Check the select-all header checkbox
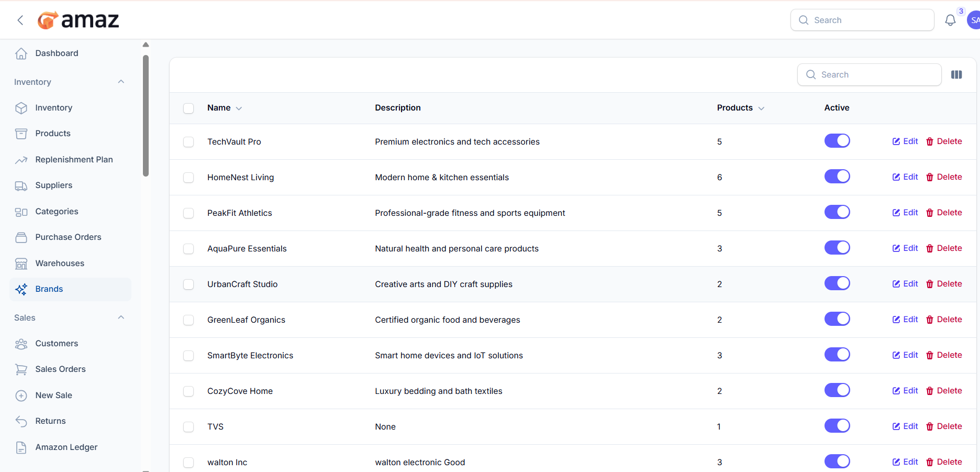The height and width of the screenshot is (472, 980). (188, 108)
